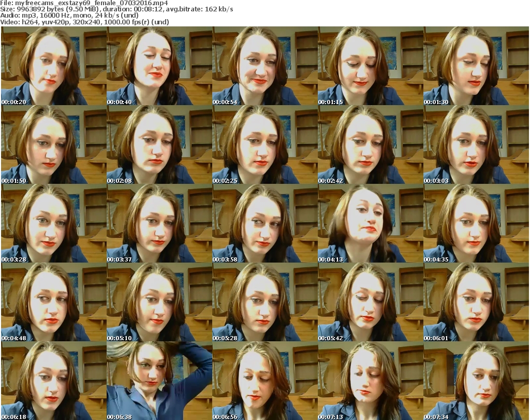Select the thumbnail at 00:01:30
Viewport: 530px width, 420px height.
[476, 66]
